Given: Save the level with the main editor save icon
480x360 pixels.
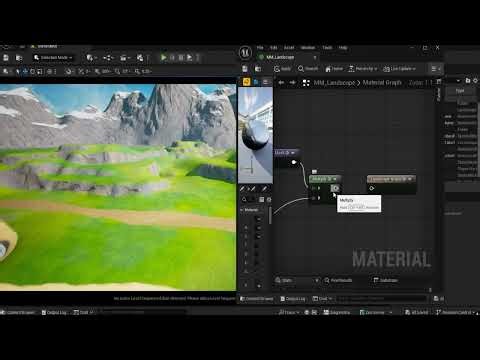Looking at the screenshot, I should pyautogui.click(x=6, y=58).
